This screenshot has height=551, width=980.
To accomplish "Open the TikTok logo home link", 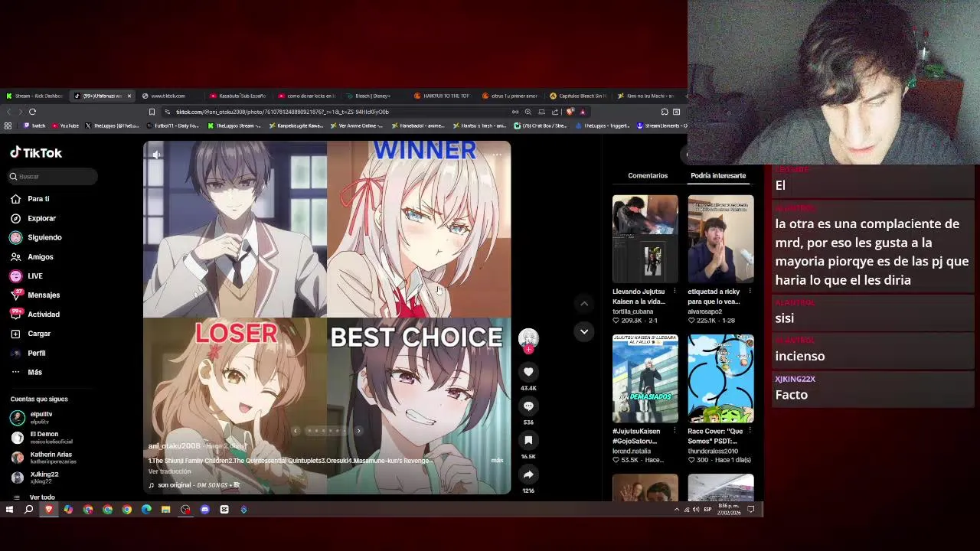I will (x=36, y=152).
